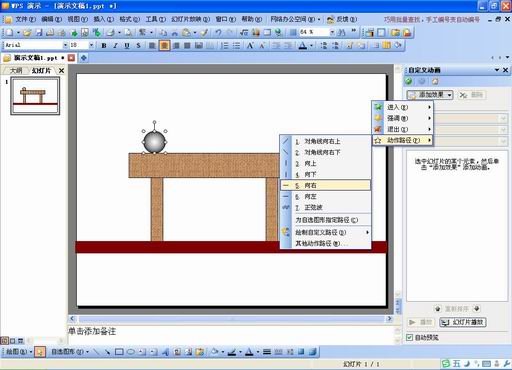Click the Underline formatting icon
The width and height of the screenshot is (512, 370).
pyautogui.click(x=127, y=46)
